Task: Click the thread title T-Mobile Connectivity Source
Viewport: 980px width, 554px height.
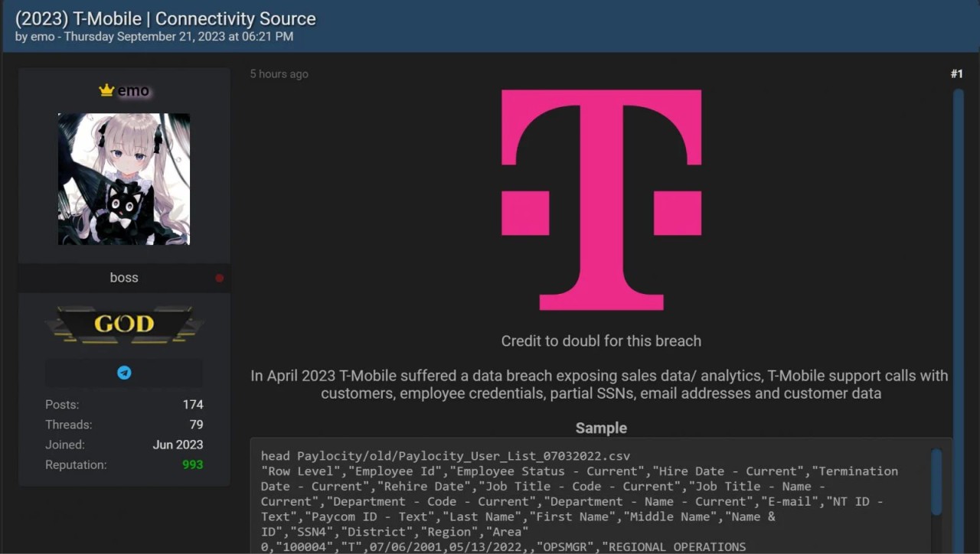Action: [165, 18]
